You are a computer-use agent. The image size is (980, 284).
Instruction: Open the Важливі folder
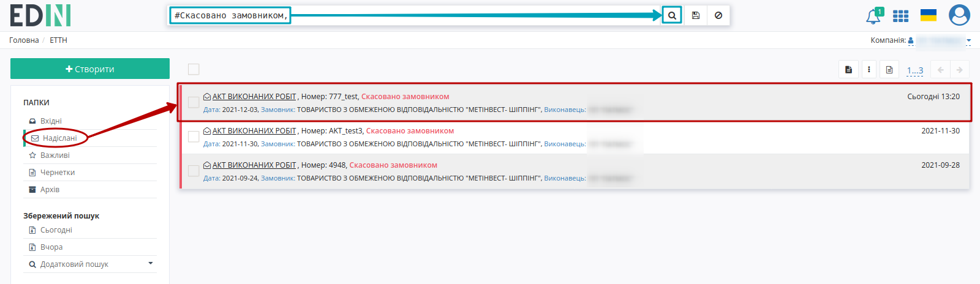pos(55,155)
